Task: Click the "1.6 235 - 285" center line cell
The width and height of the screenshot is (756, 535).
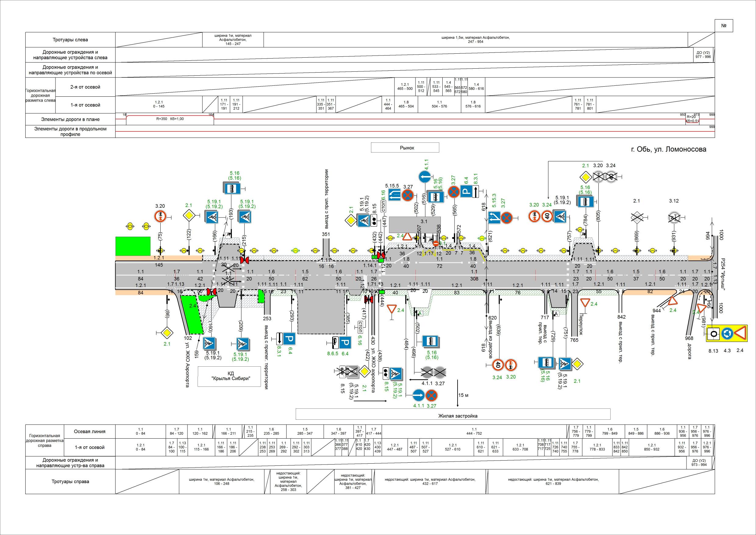Action: click(x=271, y=431)
